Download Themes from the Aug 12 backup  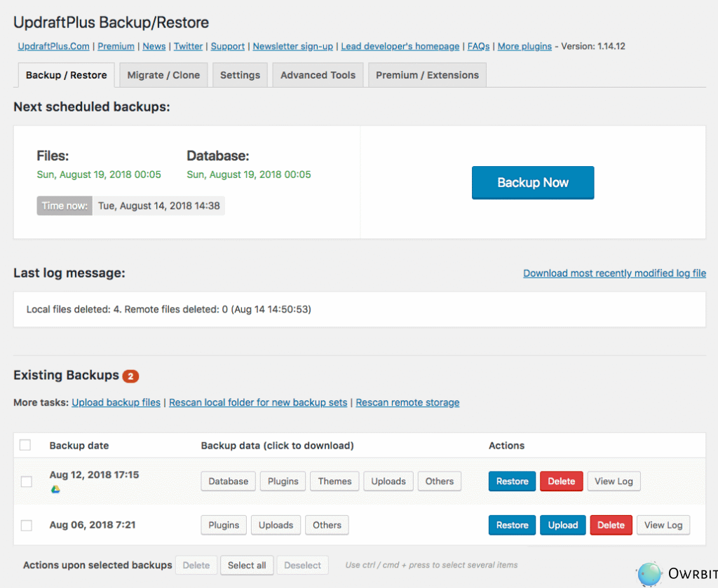tap(334, 481)
